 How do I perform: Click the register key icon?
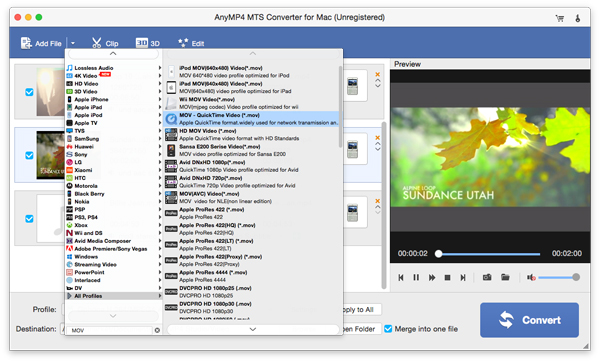point(577,18)
